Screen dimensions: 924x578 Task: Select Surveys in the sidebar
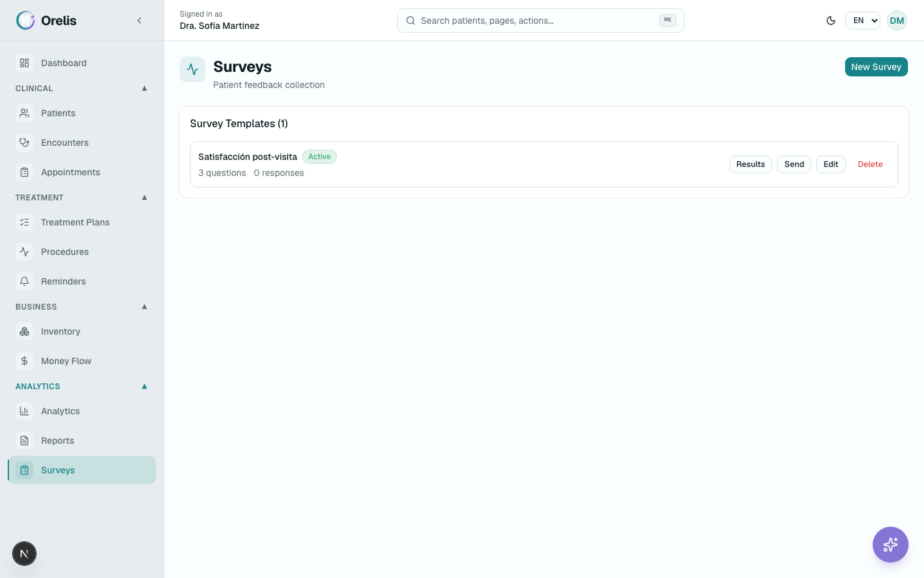pyautogui.click(x=82, y=470)
